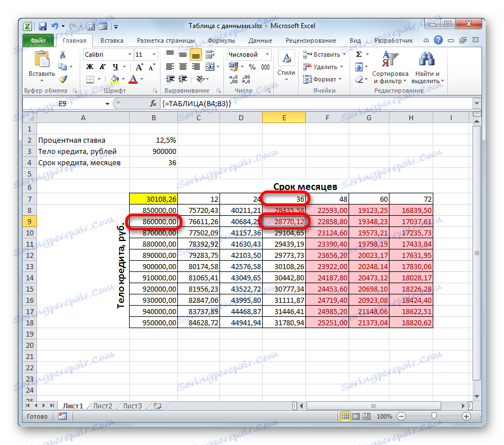The width and height of the screenshot is (504, 445).
Task: Apply percent style format
Action: [x=253, y=67]
